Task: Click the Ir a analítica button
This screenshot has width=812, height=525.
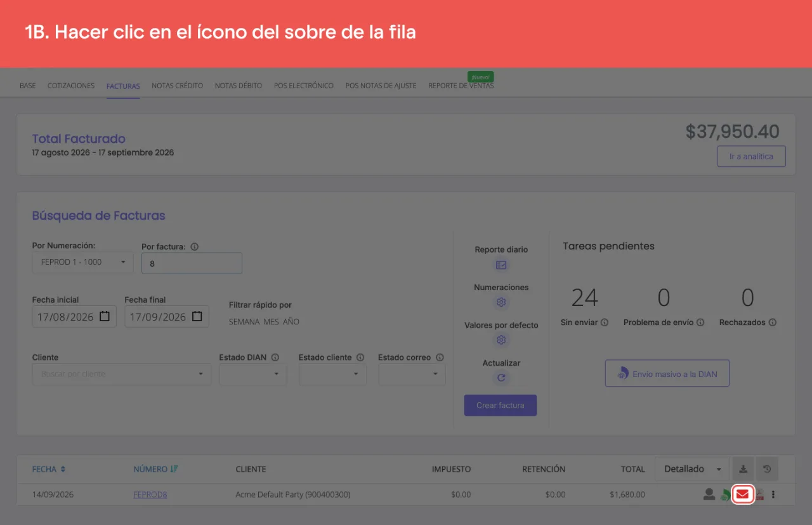Action: tap(752, 156)
